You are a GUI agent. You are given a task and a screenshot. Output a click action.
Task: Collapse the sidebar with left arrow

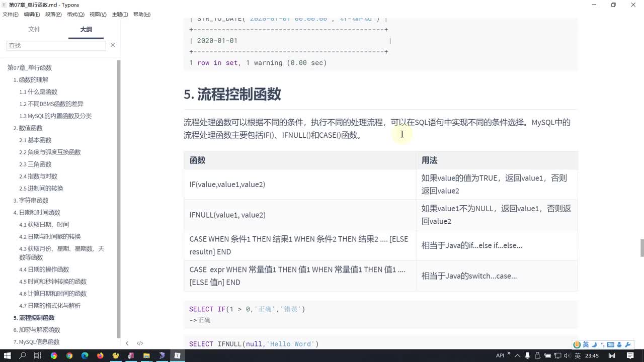(x=127, y=343)
